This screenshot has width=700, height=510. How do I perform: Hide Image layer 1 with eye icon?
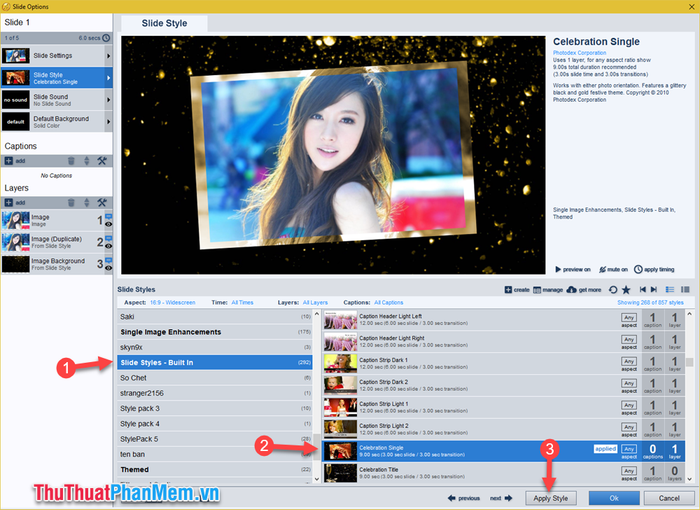[x=108, y=224]
